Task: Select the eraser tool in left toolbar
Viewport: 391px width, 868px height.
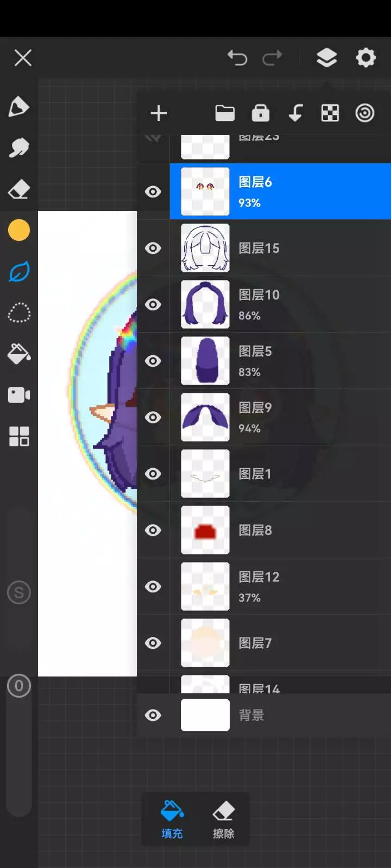Action: pyautogui.click(x=19, y=189)
